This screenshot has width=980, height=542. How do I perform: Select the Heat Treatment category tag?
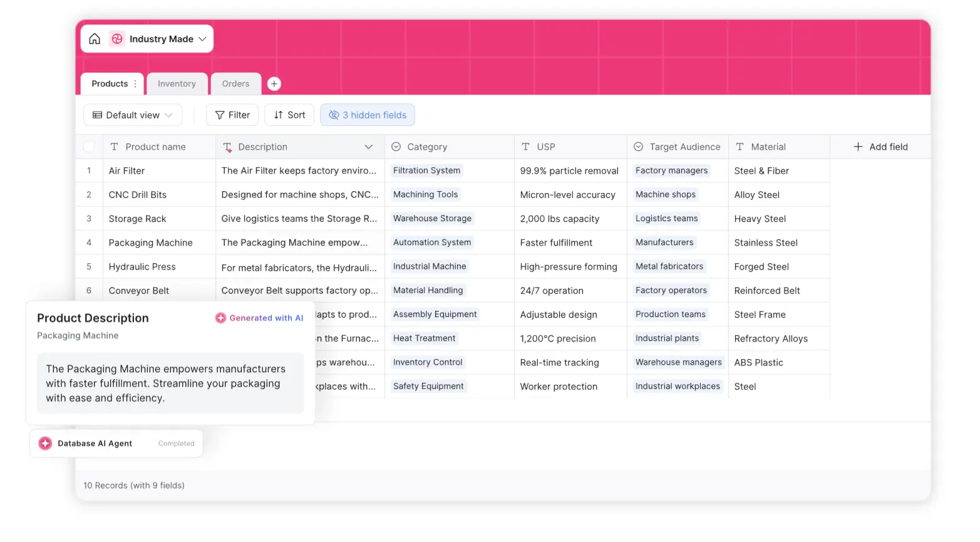(424, 338)
